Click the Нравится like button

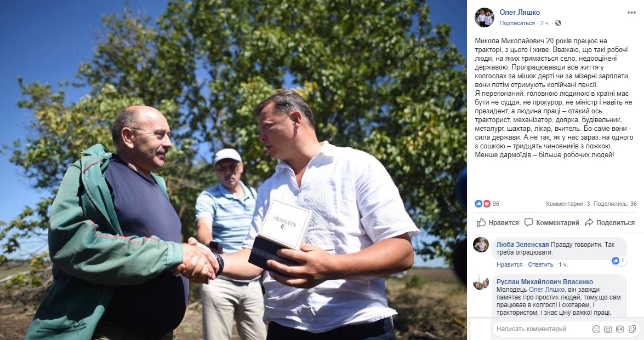(x=497, y=223)
